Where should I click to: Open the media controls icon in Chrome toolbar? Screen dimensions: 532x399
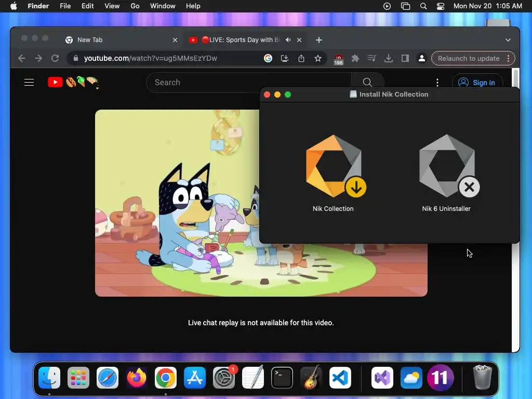372,58
